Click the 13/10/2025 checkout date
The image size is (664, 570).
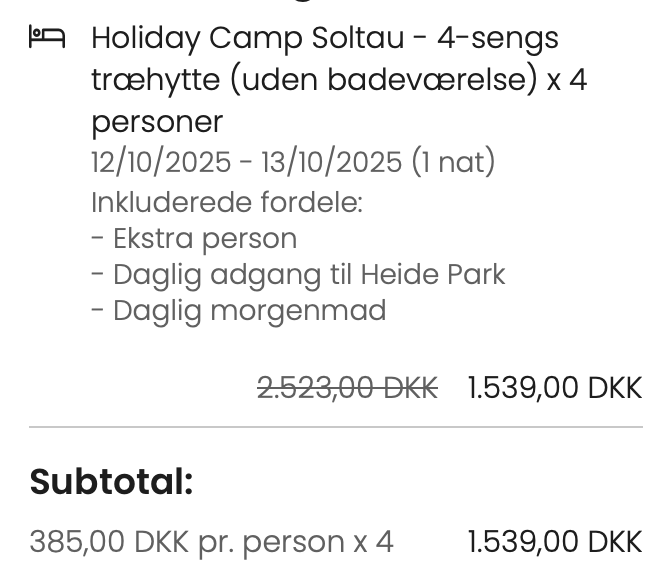click(331, 162)
